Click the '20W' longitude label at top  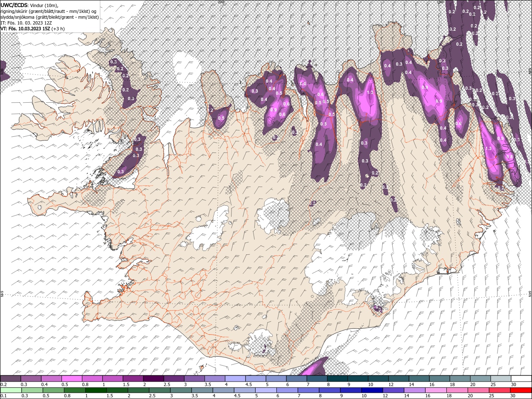(x=221, y=2)
